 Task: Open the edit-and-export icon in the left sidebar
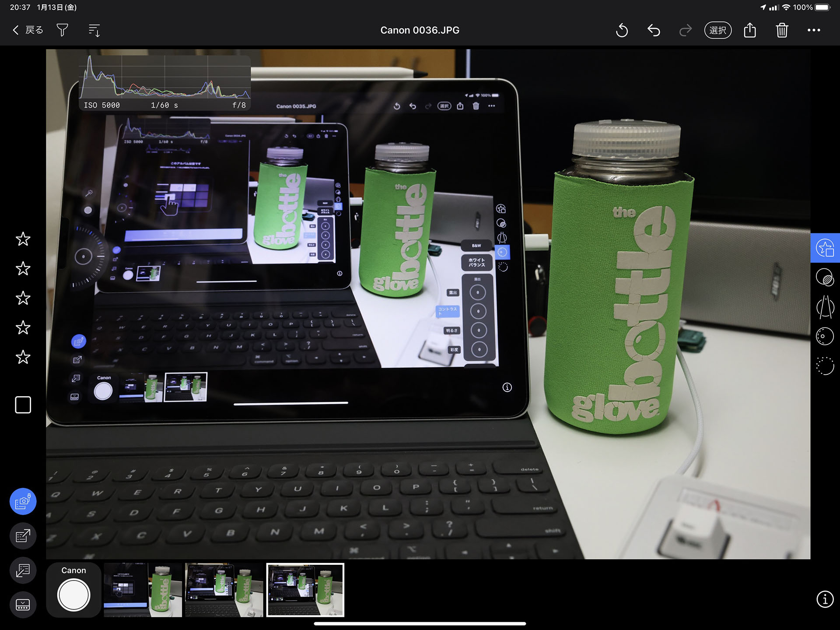[23, 536]
